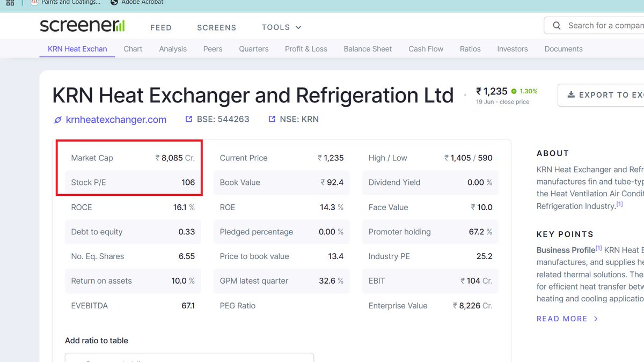Screen dimensions: 644x362
Task: Switch to the Ratios tab
Action: point(470,49)
